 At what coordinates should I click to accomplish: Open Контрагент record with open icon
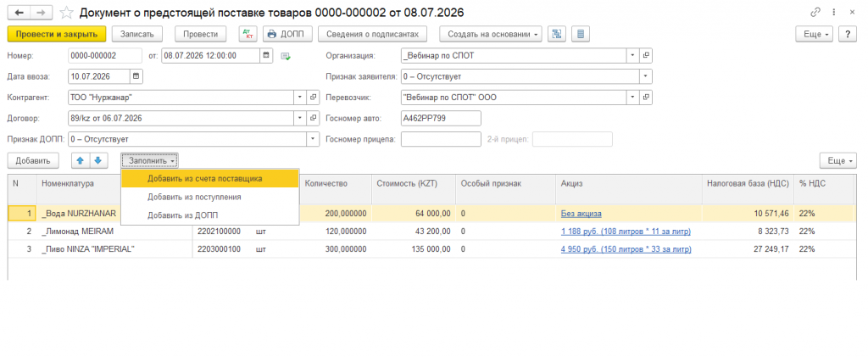[314, 98]
